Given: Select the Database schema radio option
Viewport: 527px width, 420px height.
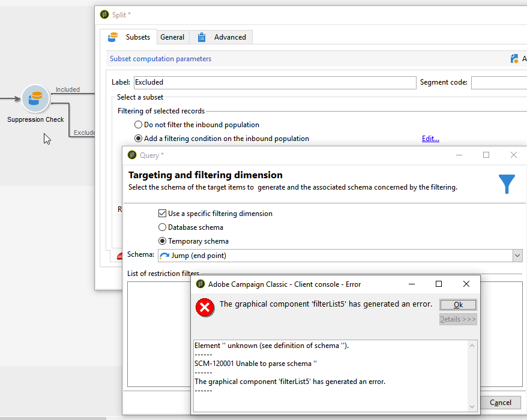Looking at the screenshot, I should pyautogui.click(x=162, y=227).
